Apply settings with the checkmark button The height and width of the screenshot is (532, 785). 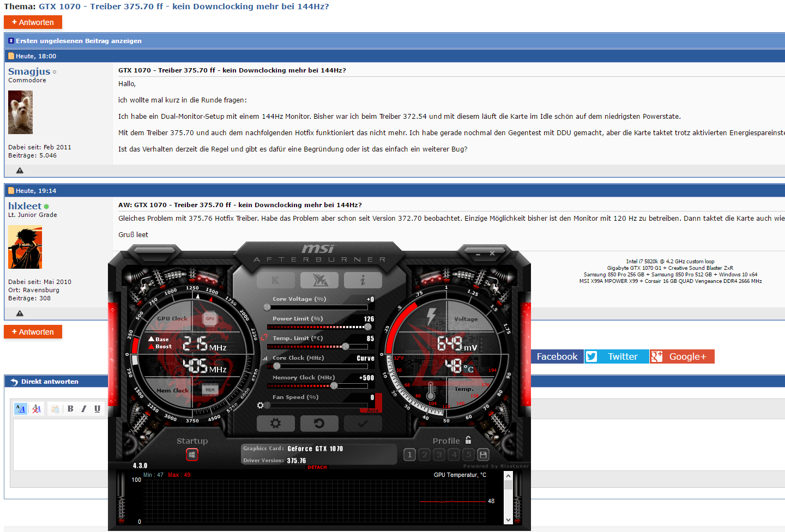363,424
